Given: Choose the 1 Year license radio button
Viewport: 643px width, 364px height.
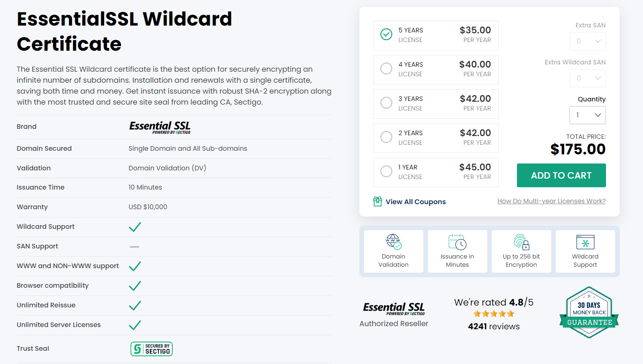Looking at the screenshot, I should pyautogui.click(x=386, y=171).
